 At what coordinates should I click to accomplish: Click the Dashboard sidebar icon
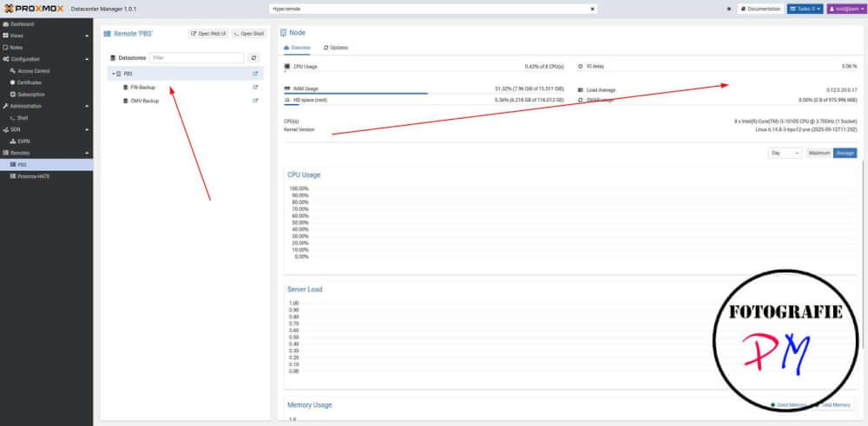5,24
